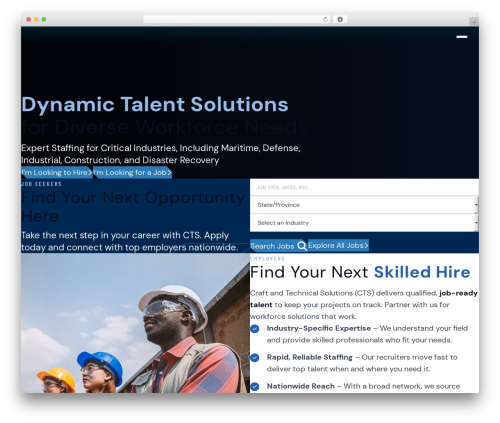Click the Craft and Technical Solutions paragraph

pyautogui.click(x=364, y=305)
